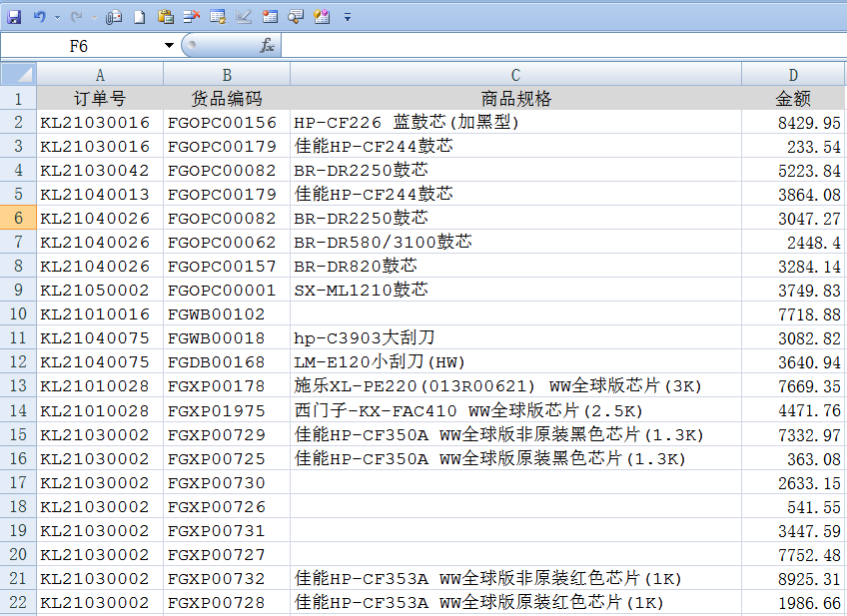Select product code FGOPC00156
Viewport: 847px width, 616px height.
[227, 122]
